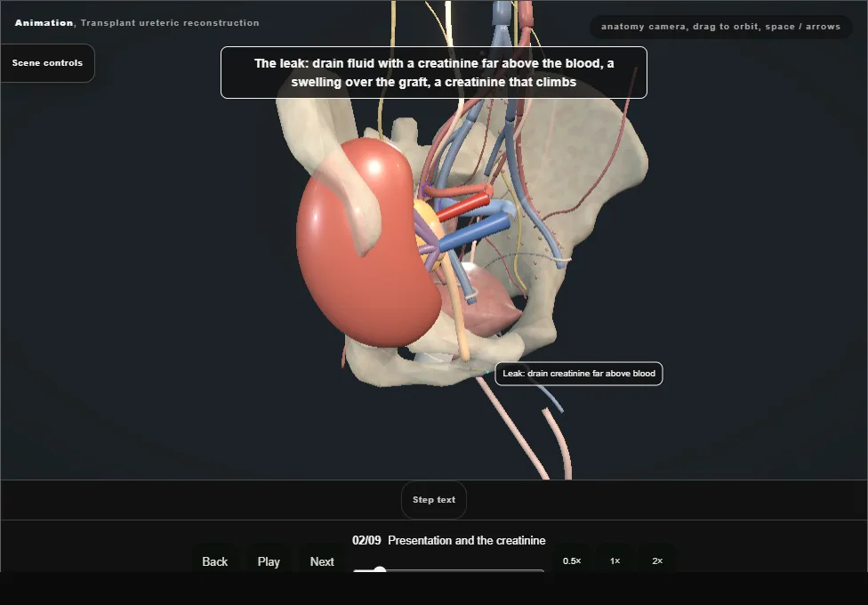Click the 'Presentation and the creatinine' step title
Screen dimensions: 868x605
click(467, 540)
